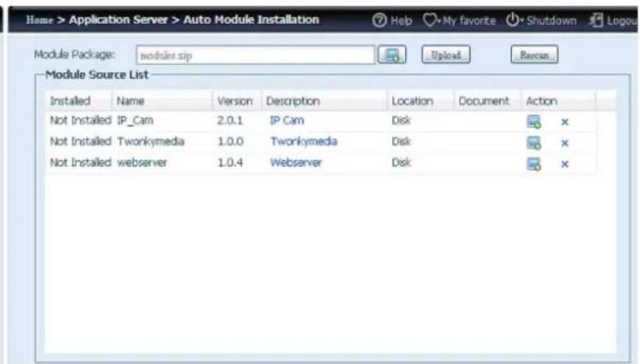Screen dimensions: 640x364
Task: Install the Twonkymedia module
Action: 534,143
